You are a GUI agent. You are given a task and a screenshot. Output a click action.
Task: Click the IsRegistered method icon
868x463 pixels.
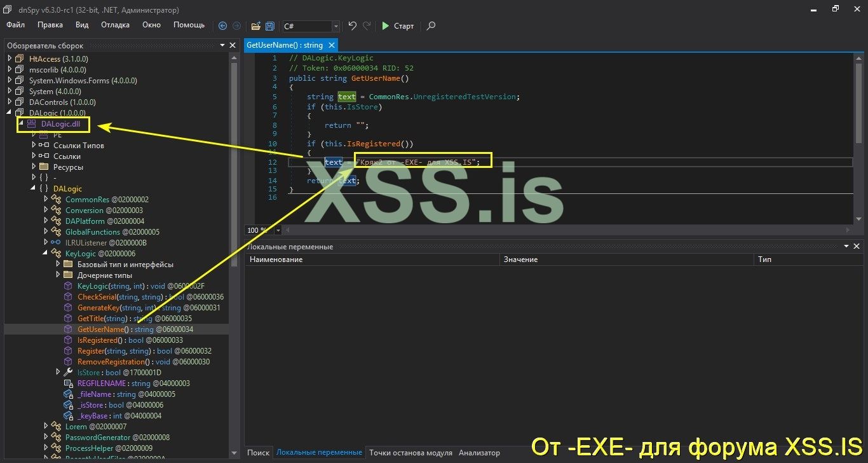pyautogui.click(x=68, y=340)
